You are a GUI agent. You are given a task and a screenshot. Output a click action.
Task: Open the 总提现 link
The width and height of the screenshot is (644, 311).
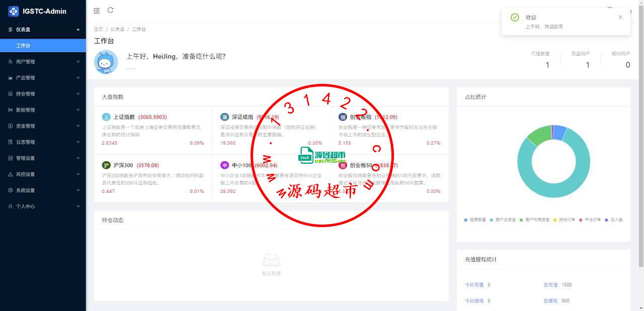click(x=550, y=301)
